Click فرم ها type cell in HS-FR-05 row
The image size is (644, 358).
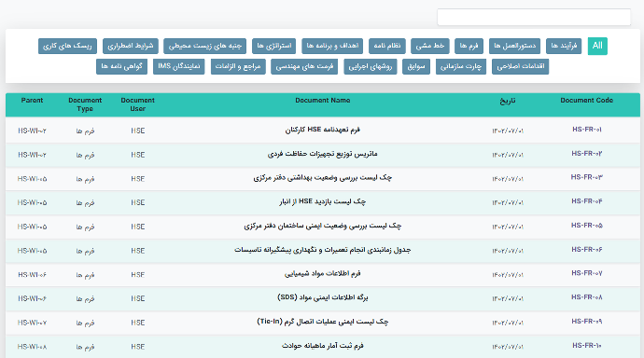pos(85,227)
